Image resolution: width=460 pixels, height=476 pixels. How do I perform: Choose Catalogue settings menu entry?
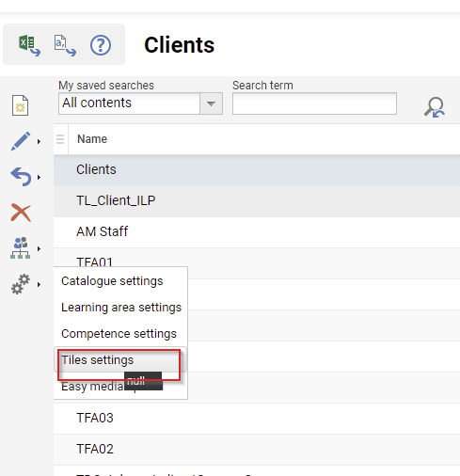tap(112, 281)
